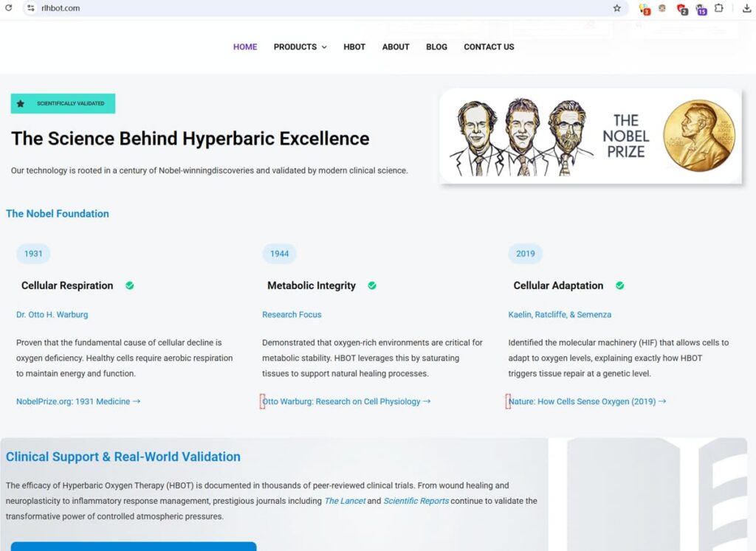Click the Cellular Adaptation card heading

(558, 285)
